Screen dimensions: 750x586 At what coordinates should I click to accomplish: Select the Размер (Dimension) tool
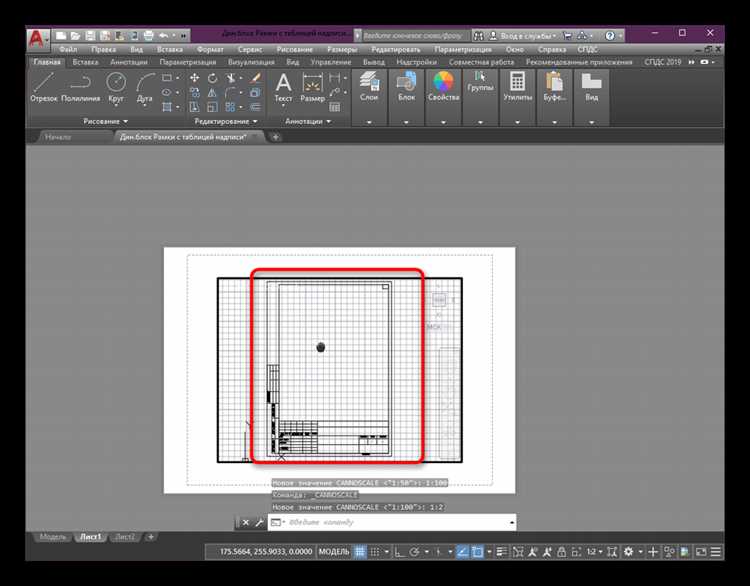tap(312, 88)
